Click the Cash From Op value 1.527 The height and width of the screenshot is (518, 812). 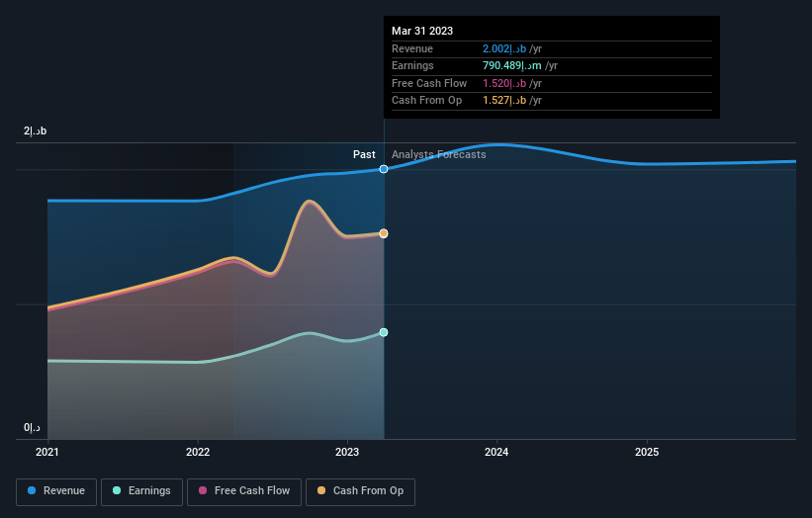504,101
